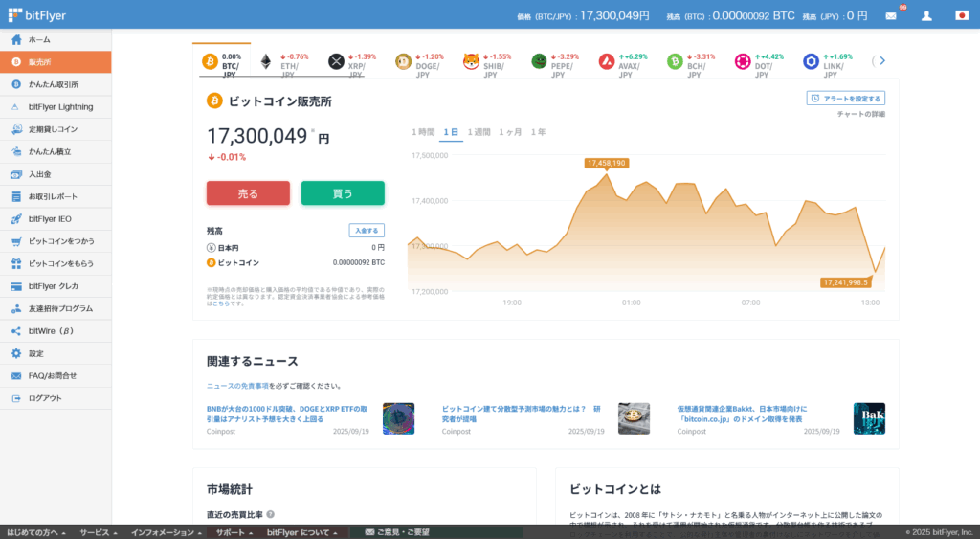Screen dimensions: 980x539
Task: Expand the はじめての方へ footer menu
Action: pos(35,531)
